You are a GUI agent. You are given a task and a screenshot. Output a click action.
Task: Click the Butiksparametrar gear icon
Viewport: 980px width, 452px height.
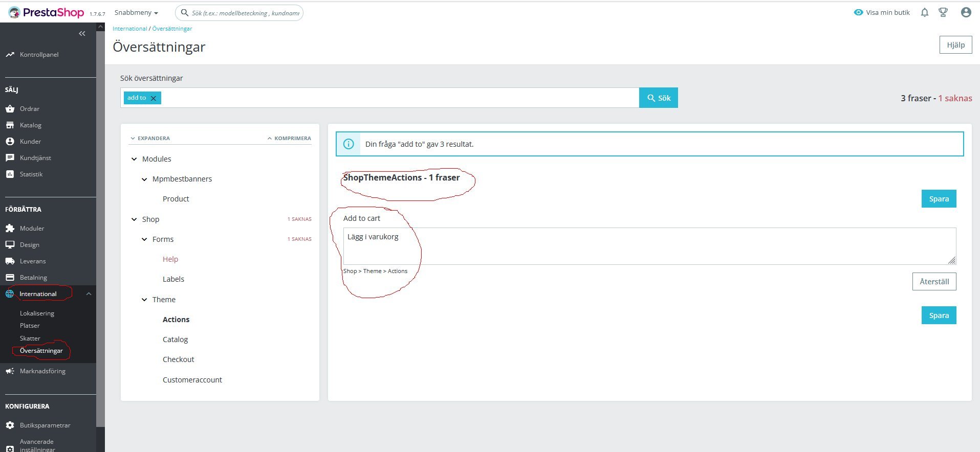10,425
